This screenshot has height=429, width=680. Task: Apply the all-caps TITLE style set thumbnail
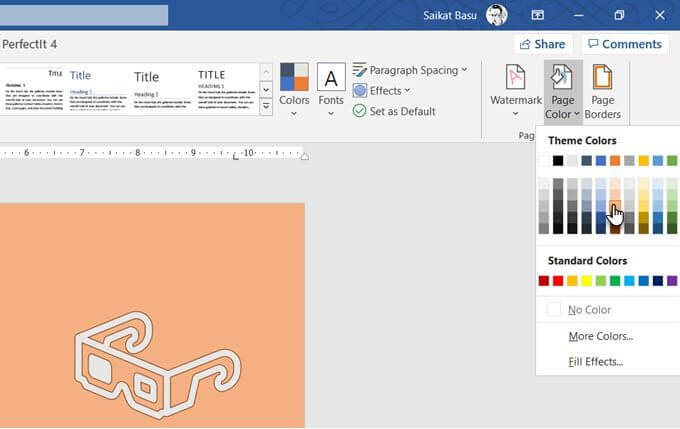[225, 89]
